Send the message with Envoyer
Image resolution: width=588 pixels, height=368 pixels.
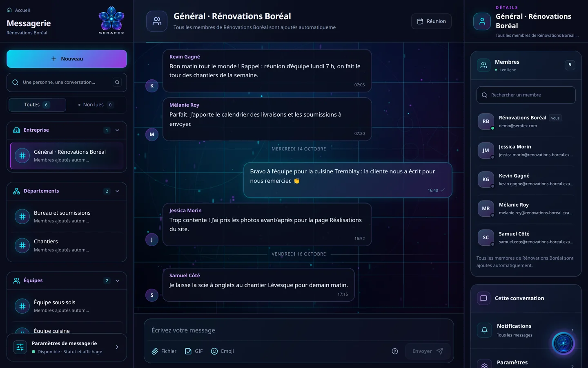pyautogui.click(x=428, y=351)
